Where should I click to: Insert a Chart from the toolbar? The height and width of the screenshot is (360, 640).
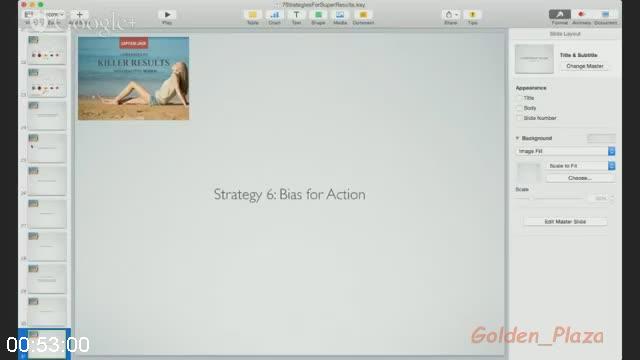pos(275,15)
